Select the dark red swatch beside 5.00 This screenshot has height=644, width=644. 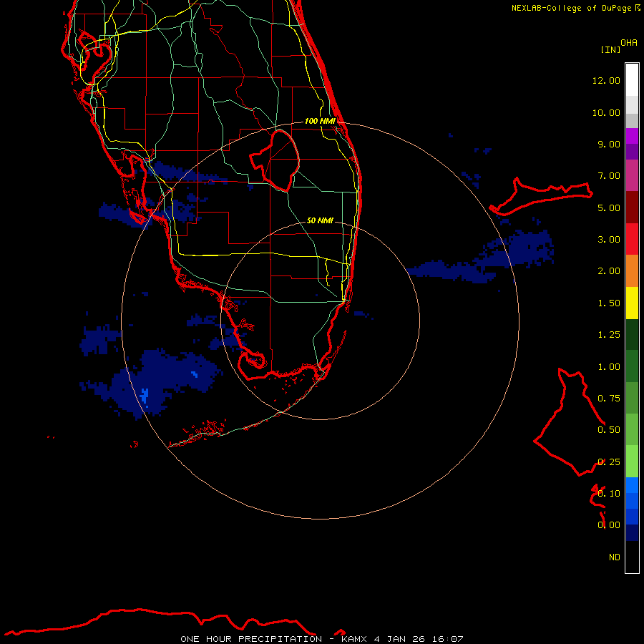(632, 208)
